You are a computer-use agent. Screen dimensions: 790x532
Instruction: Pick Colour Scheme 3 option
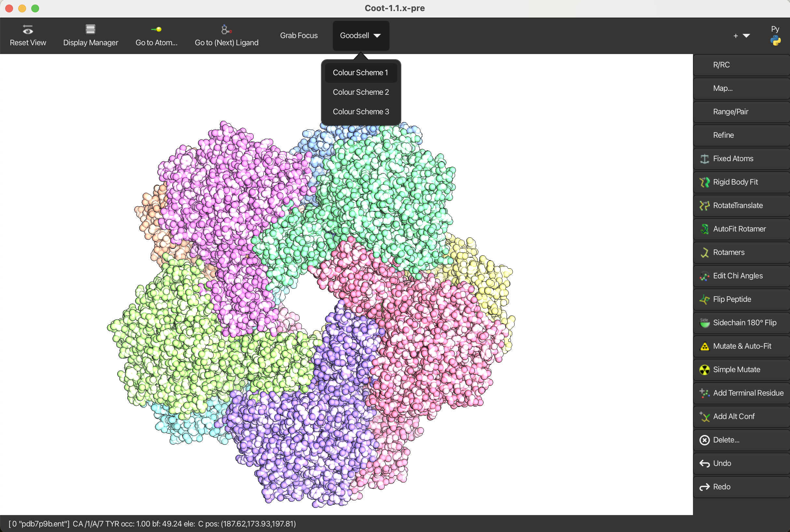360,112
